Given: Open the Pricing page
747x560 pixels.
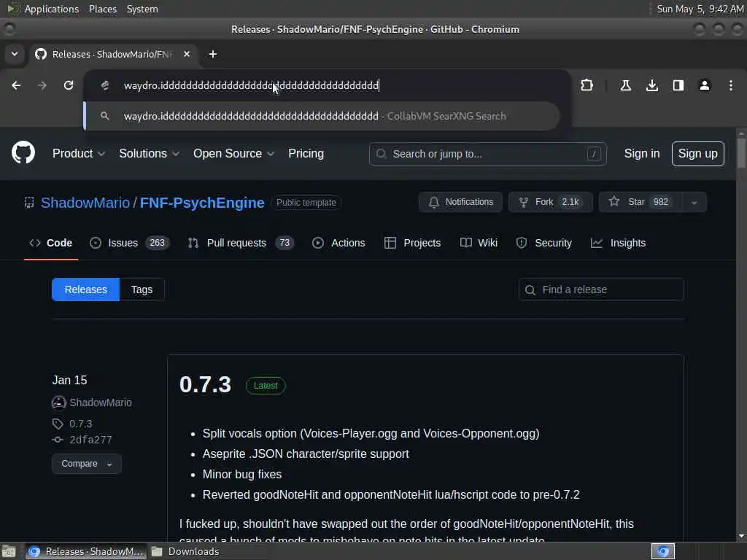Looking at the screenshot, I should point(306,154).
